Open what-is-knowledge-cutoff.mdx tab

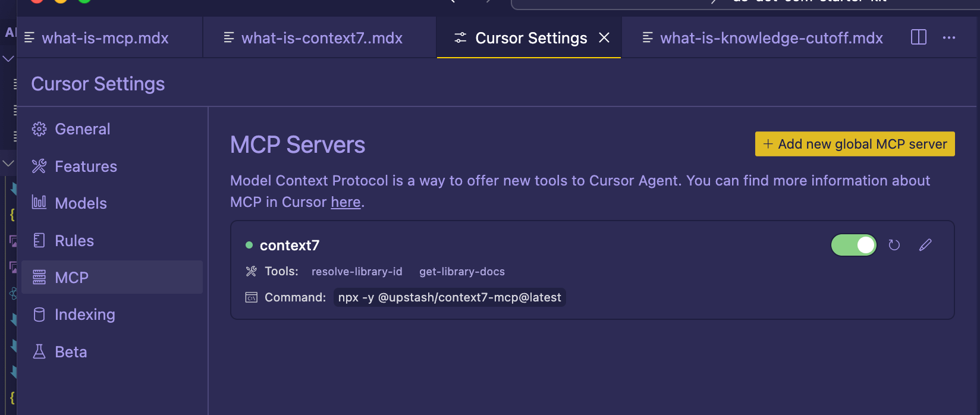click(771, 38)
